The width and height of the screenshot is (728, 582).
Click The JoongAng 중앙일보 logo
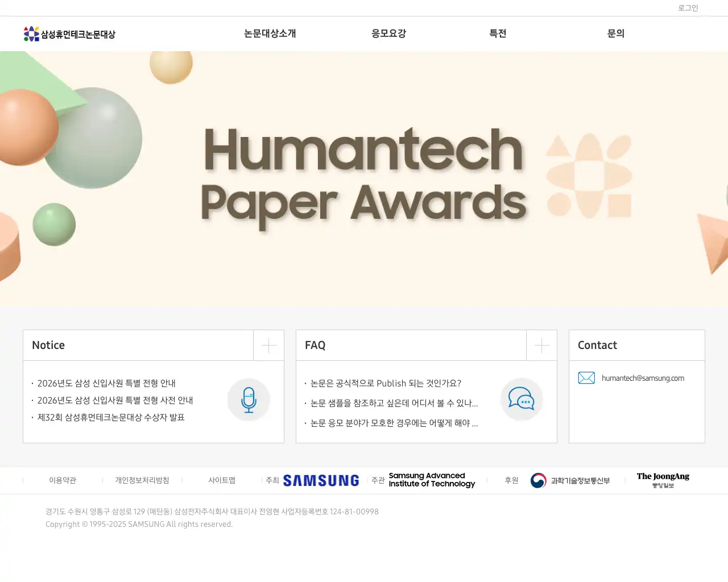coord(663,480)
